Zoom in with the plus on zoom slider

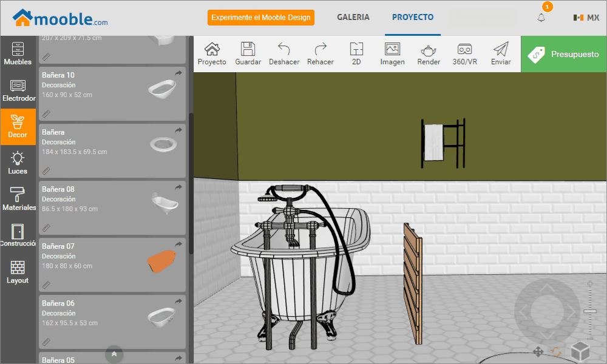coord(590,283)
